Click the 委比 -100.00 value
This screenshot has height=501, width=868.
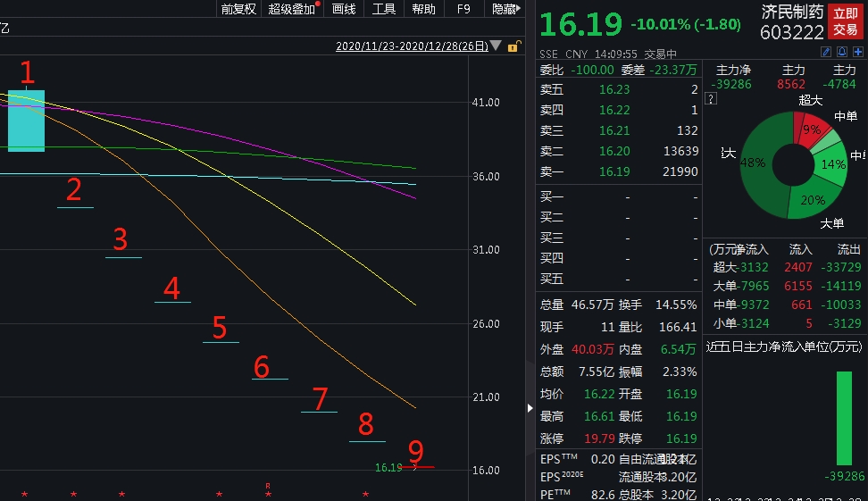pyautogui.click(x=592, y=70)
